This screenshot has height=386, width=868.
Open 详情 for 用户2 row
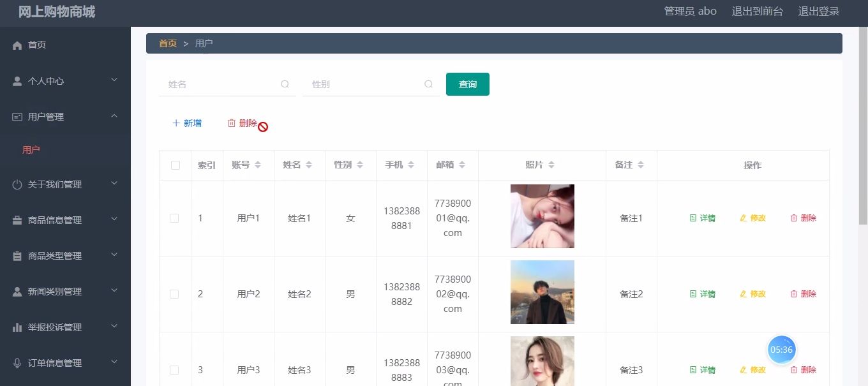coord(703,294)
